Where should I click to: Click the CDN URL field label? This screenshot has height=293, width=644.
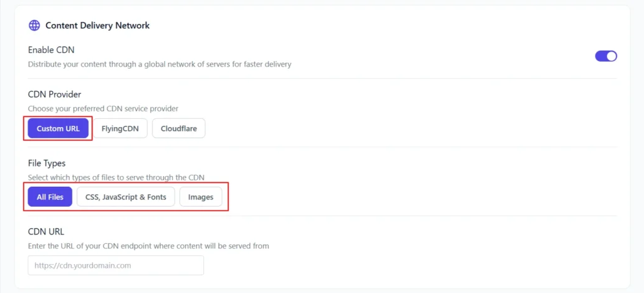tap(46, 231)
